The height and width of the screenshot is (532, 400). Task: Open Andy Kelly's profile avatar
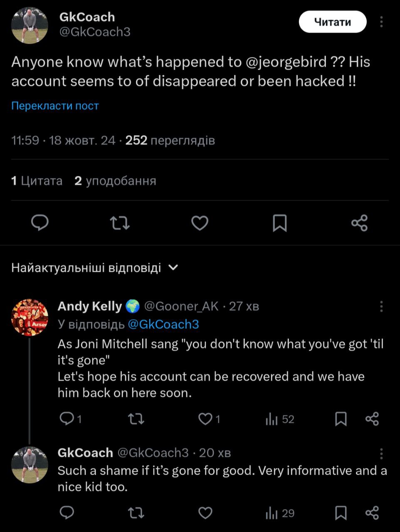30,317
